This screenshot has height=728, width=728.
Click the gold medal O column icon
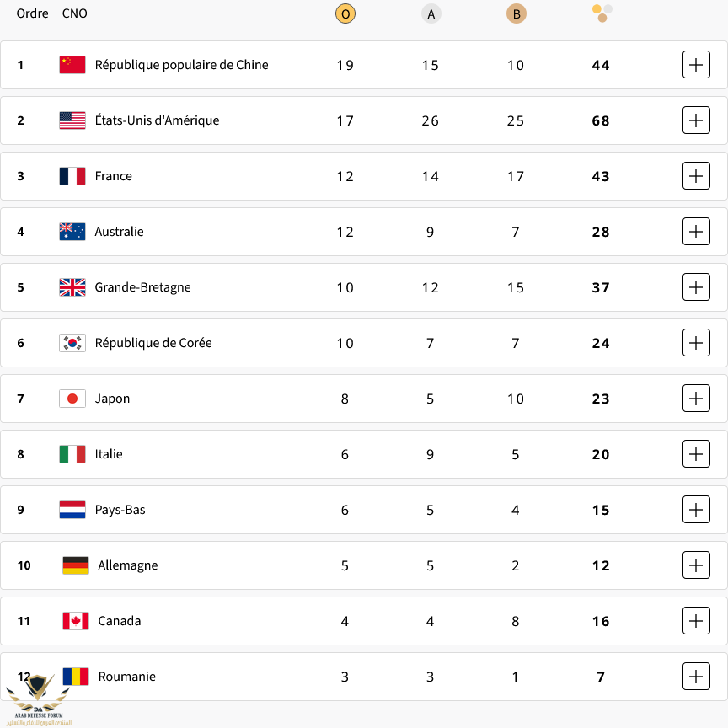coord(345,14)
